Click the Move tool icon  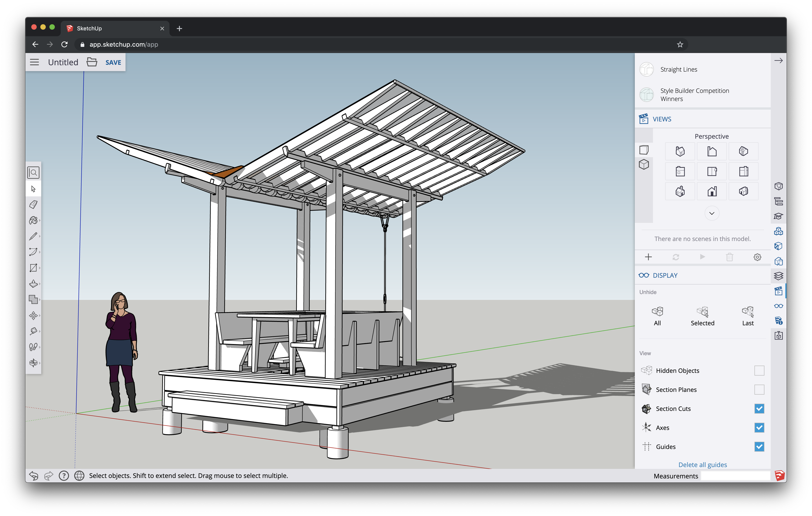tap(34, 314)
